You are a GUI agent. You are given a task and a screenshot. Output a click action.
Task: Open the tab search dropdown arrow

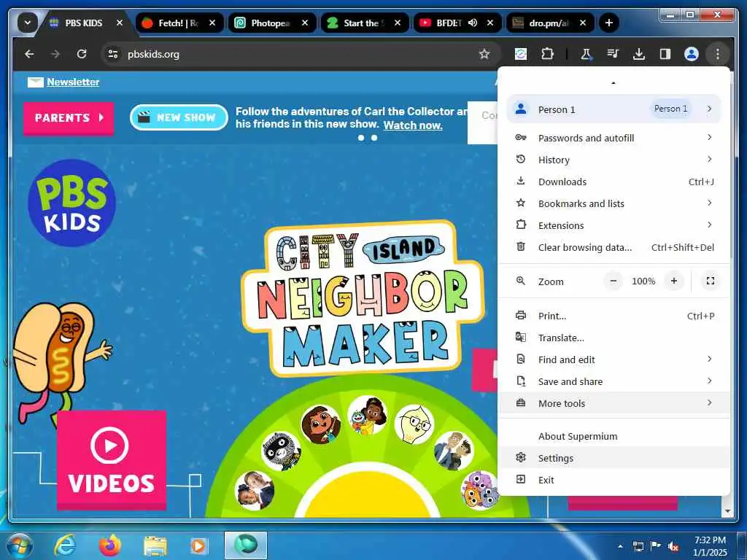pyautogui.click(x=28, y=23)
